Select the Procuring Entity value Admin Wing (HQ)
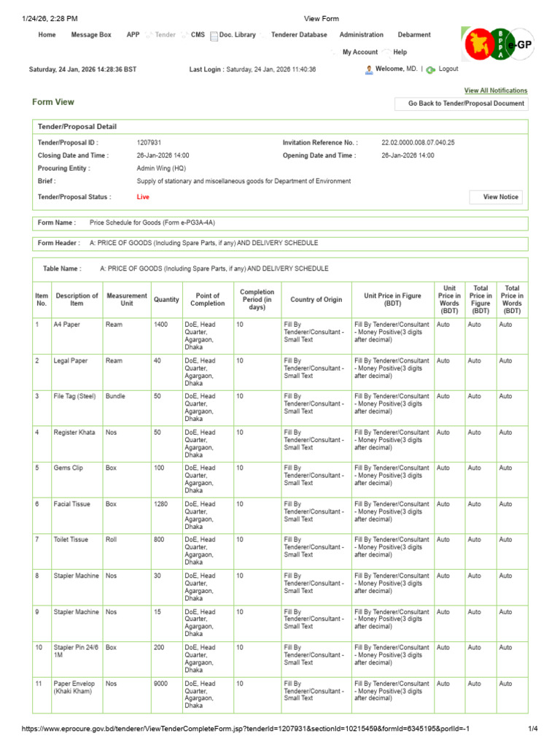 point(161,169)
